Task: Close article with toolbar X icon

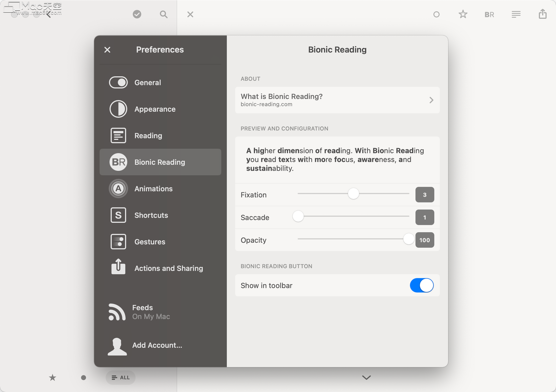Action: (190, 14)
